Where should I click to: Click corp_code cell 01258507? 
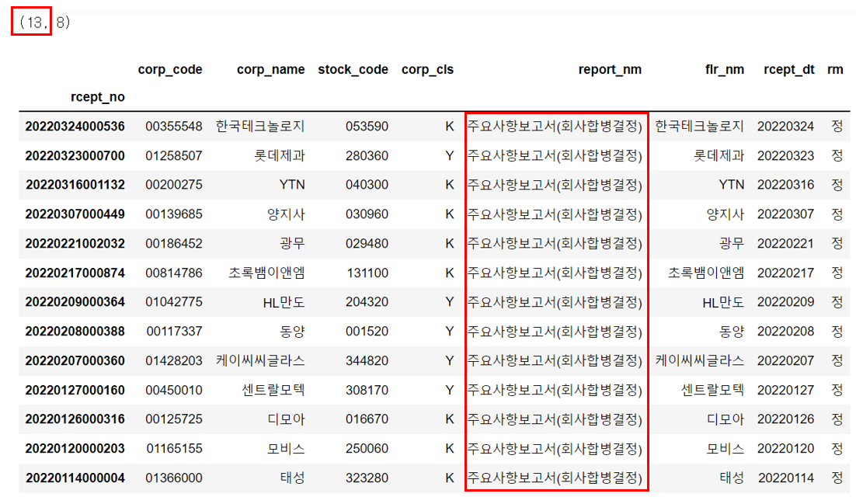click(x=173, y=156)
